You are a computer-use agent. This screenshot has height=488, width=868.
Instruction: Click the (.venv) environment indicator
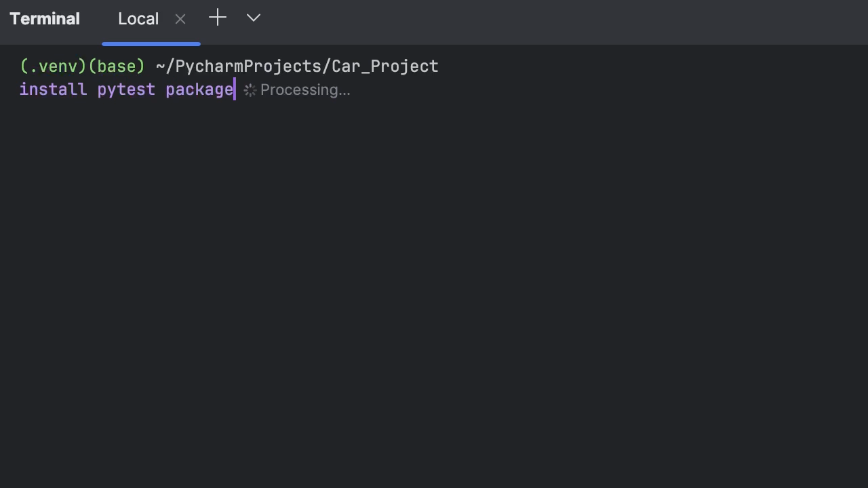pos(53,66)
